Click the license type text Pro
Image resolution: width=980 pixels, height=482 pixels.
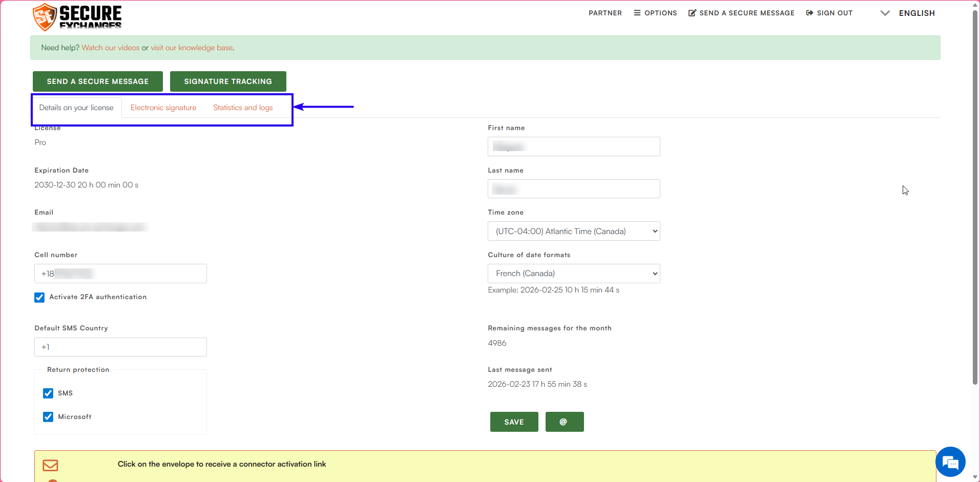pyautogui.click(x=40, y=142)
